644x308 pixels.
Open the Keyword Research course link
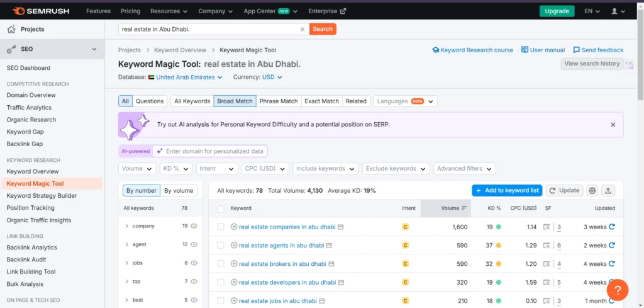[473, 50]
